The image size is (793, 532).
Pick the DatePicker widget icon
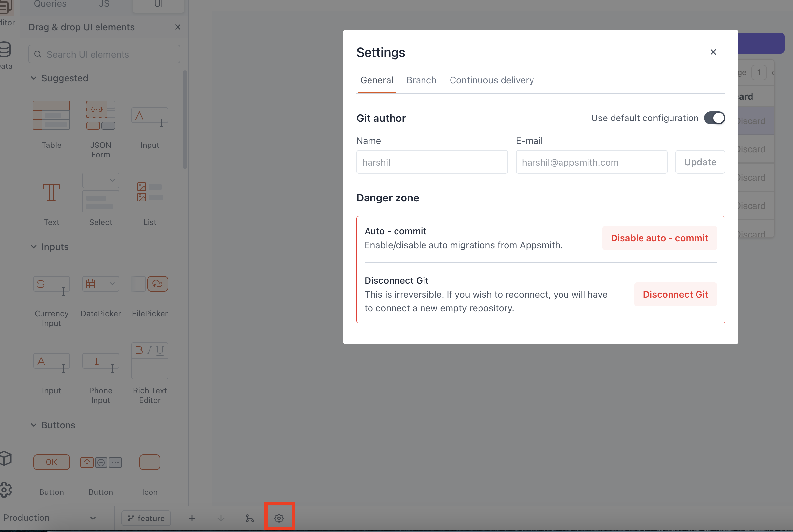[100, 284]
